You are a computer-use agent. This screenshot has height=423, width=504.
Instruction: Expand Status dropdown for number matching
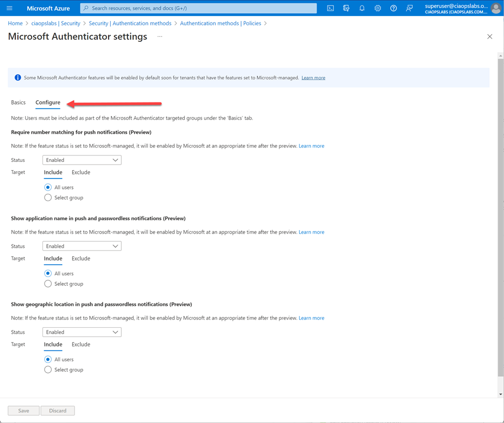coord(82,160)
